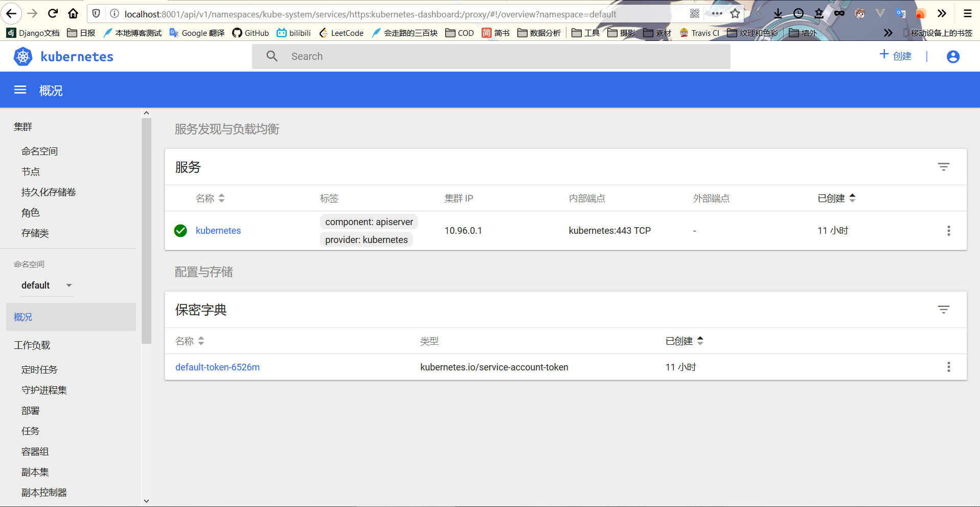This screenshot has height=507, width=980.
Task: Show overflow bookmarks chevron
Action: pos(888,33)
